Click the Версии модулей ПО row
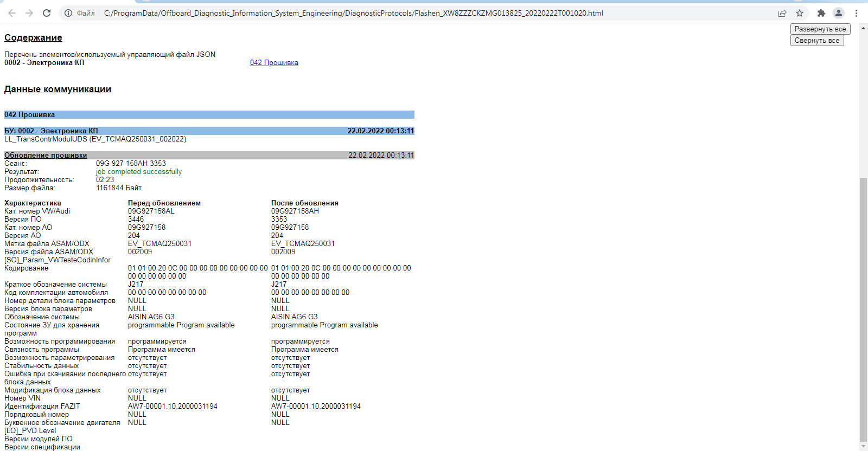This screenshot has height=451, width=868. (39, 439)
